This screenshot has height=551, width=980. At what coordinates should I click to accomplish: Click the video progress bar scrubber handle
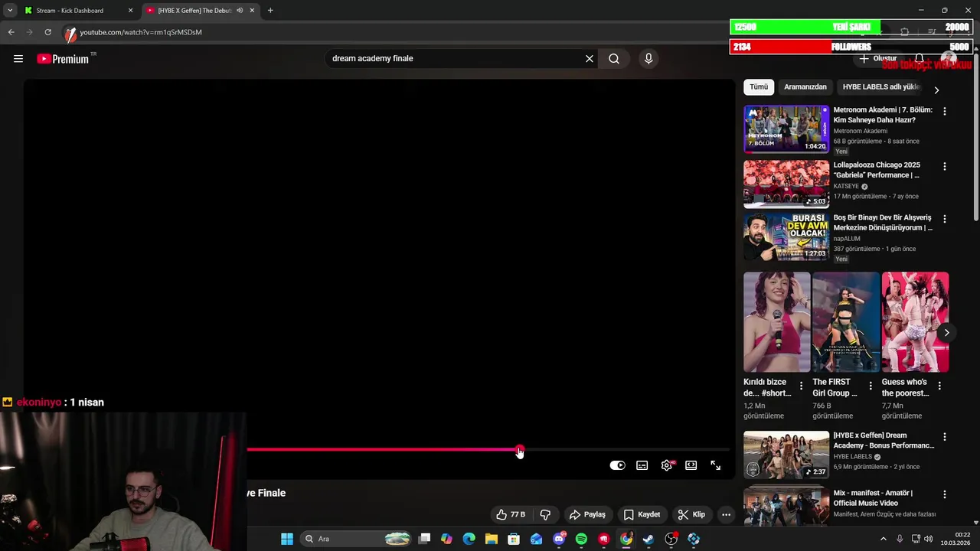(x=520, y=449)
